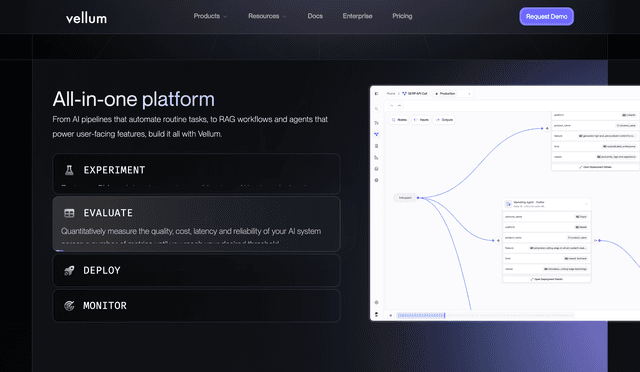Click the account icon at sidebar bottom
This screenshot has height=372, width=640.
click(376, 314)
